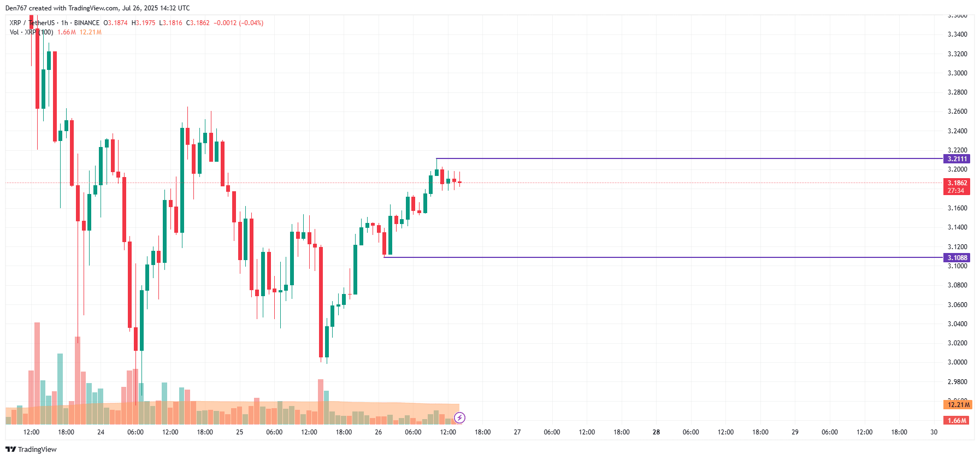Select the lower purple horizontal support line
980x459 pixels.
[663, 257]
